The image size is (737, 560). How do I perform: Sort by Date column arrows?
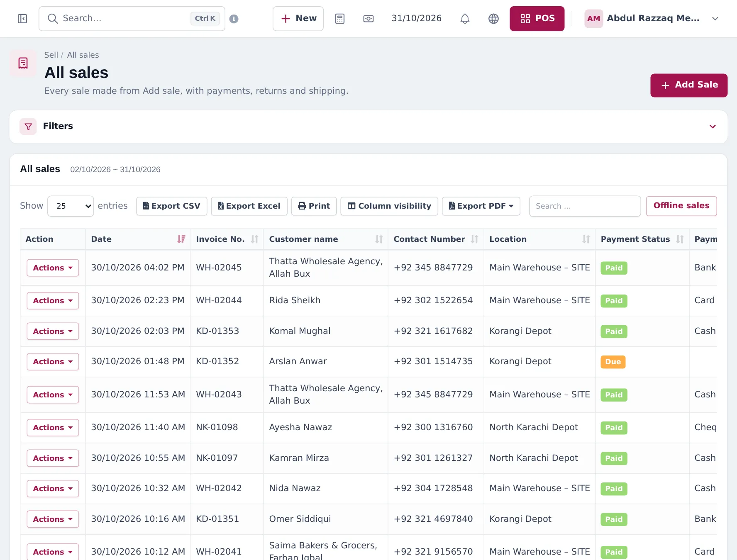click(181, 239)
